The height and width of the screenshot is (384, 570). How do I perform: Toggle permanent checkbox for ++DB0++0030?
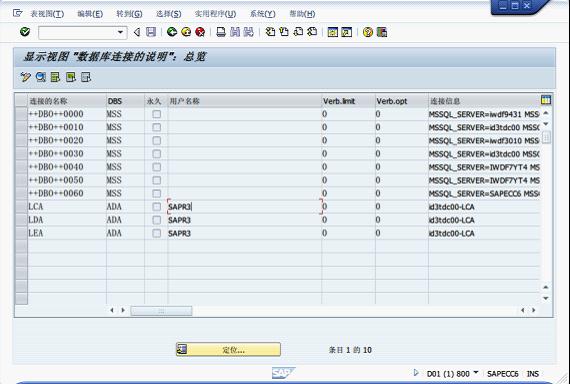(x=156, y=154)
